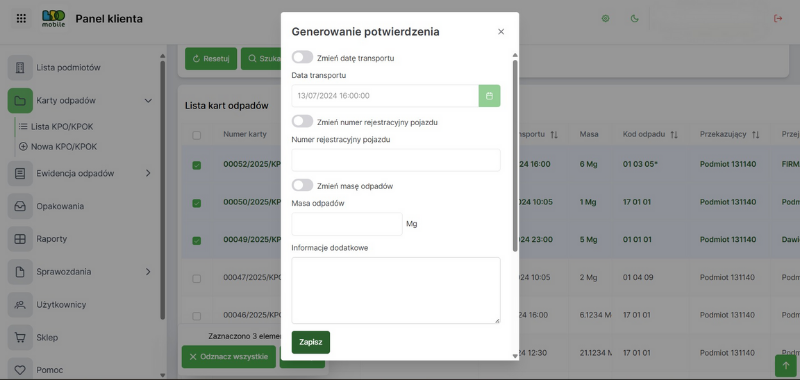Click the Karty odpadów folder icon
The width and height of the screenshot is (800, 380).
click(20, 100)
